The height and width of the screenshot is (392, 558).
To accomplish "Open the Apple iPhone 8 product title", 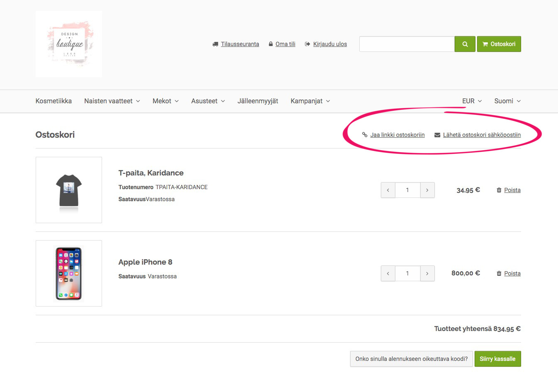I will tap(145, 262).
